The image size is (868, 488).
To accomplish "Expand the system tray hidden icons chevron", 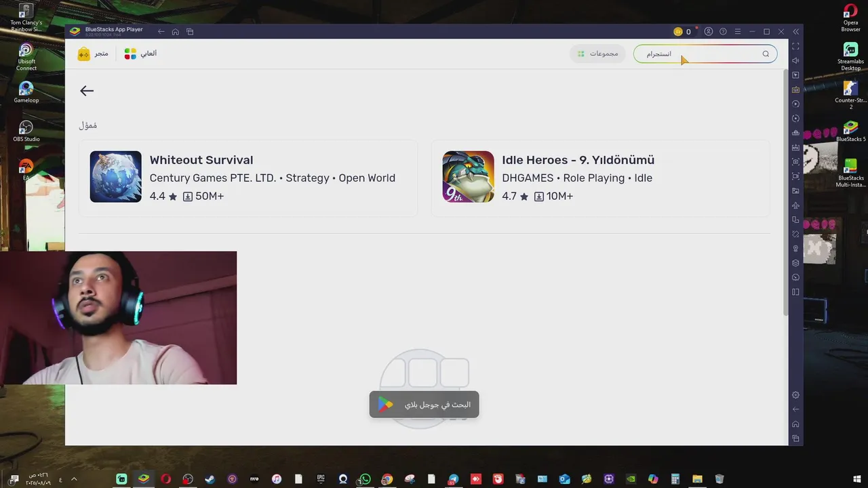I will click(x=74, y=479).
